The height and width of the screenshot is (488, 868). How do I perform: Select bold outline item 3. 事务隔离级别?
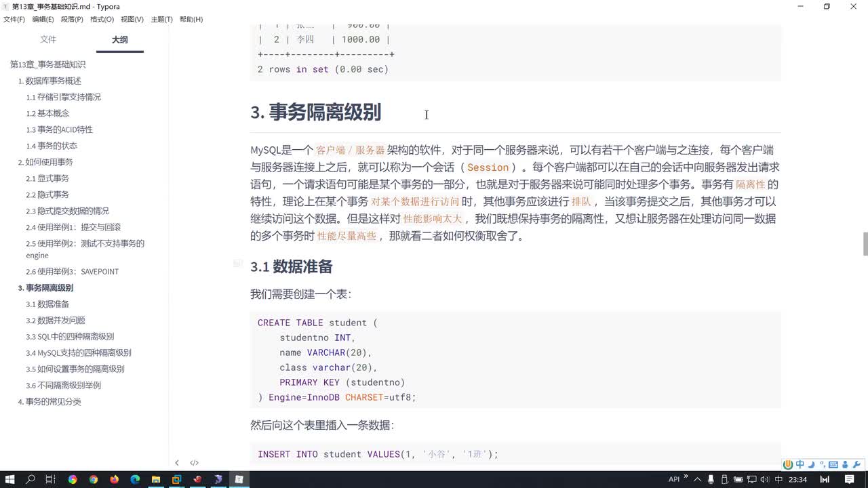point(45,287)
